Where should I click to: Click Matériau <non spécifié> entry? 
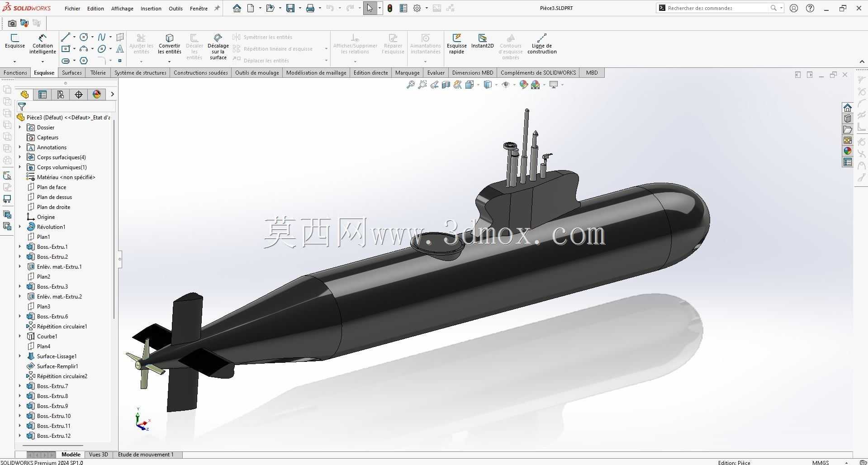pyautogui.click(x=66, y=177)
